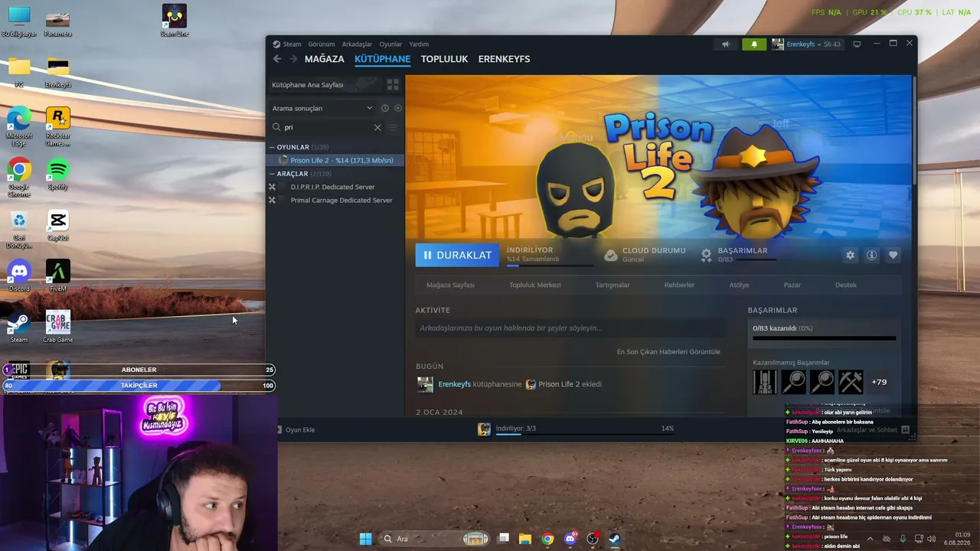
Task: Show ready-to-play games filter icon
Action: (397, 109)
